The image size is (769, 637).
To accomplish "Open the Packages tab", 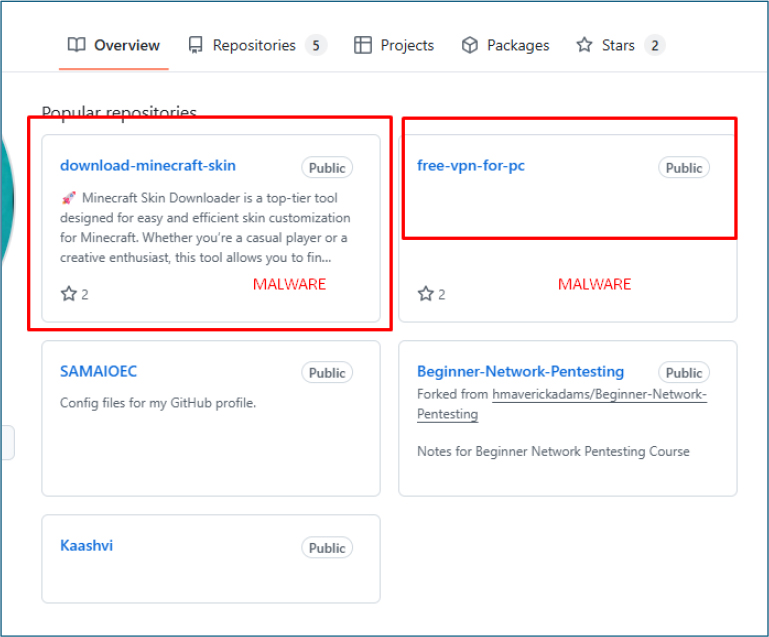I will 505,45.
